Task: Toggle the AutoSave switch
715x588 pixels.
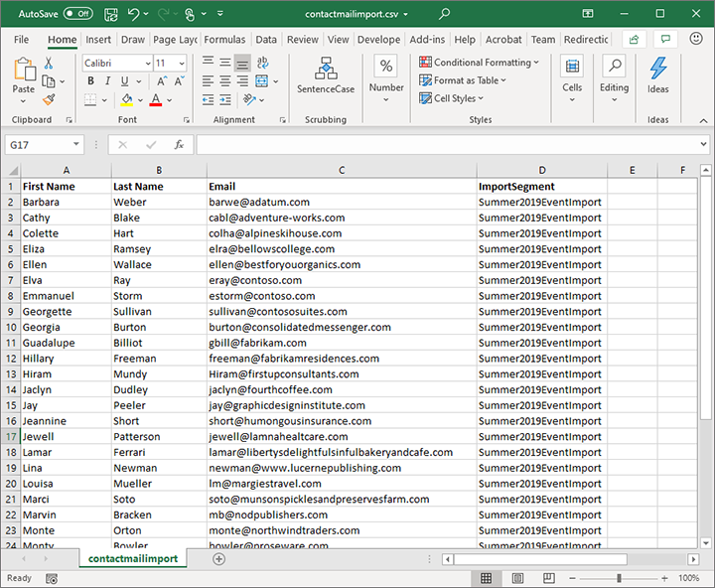Action: click(76, 14)
